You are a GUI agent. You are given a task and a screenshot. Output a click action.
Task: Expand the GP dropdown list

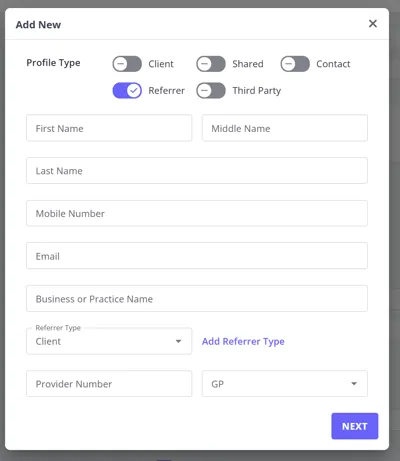point(285,384)
